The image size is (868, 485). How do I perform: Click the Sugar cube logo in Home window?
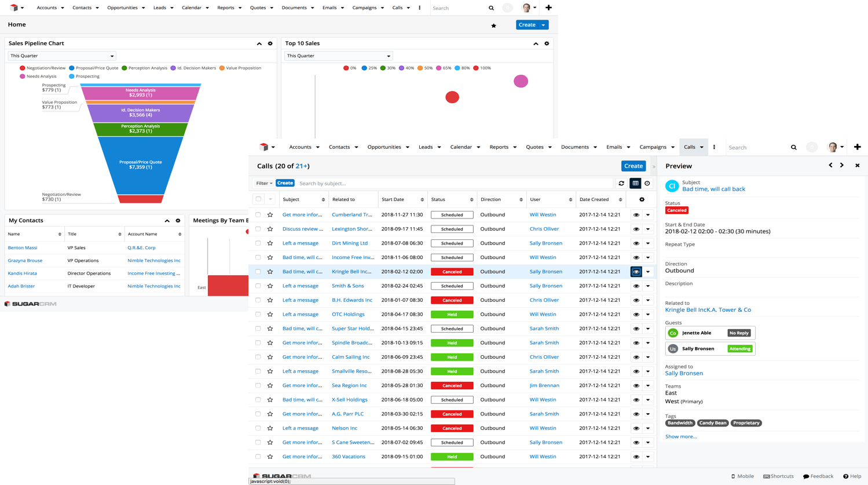click(14, 8)
